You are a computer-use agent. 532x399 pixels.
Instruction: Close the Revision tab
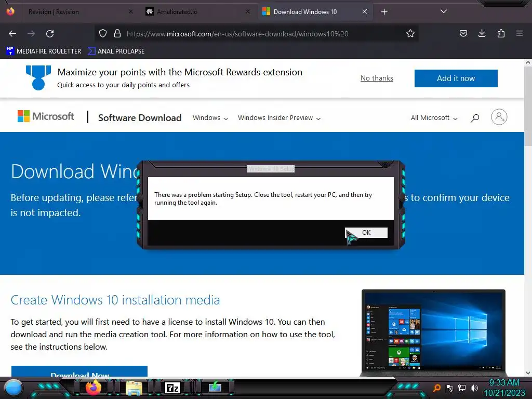click(x=131, y=11)
